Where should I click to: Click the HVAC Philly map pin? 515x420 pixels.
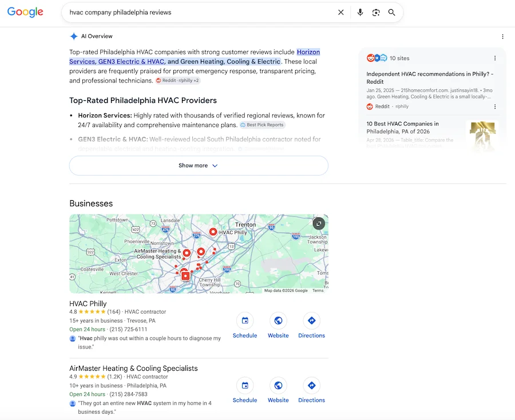213,232
